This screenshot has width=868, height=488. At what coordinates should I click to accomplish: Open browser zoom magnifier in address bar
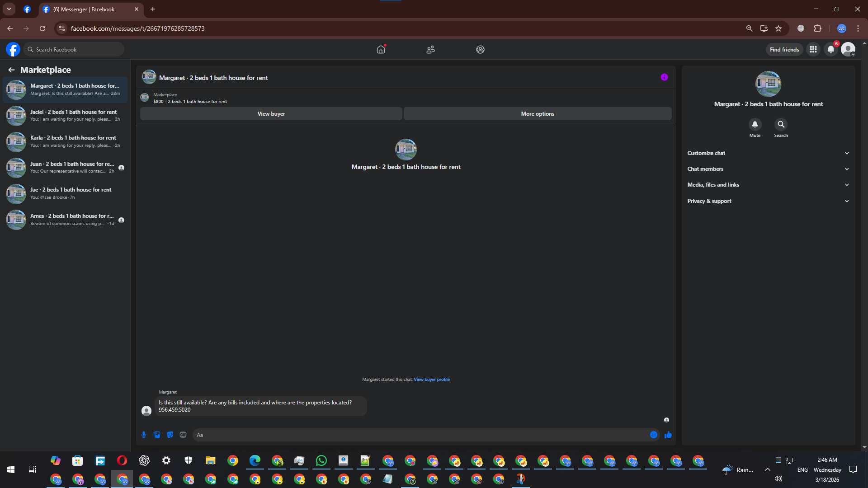point(749,28)
